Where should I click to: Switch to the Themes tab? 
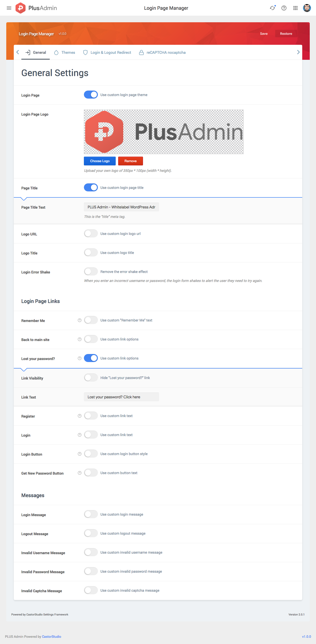pos(65,53)
